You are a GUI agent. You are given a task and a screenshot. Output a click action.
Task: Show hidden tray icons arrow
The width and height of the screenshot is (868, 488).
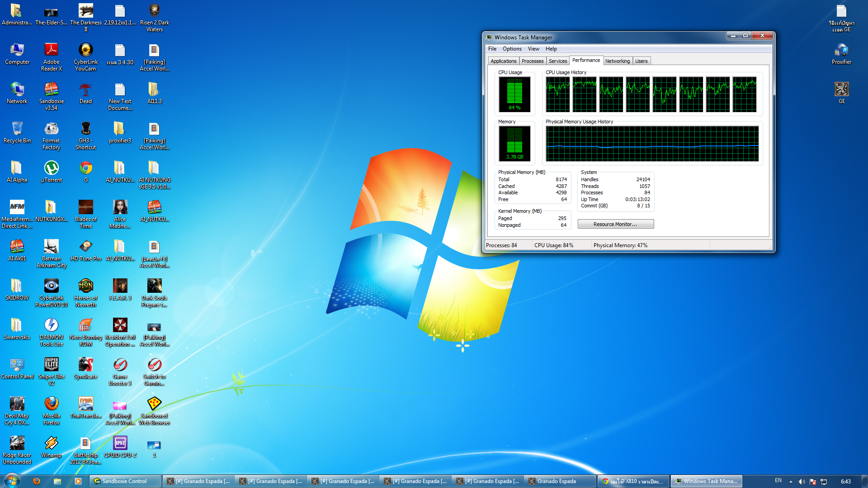[791, 482]
